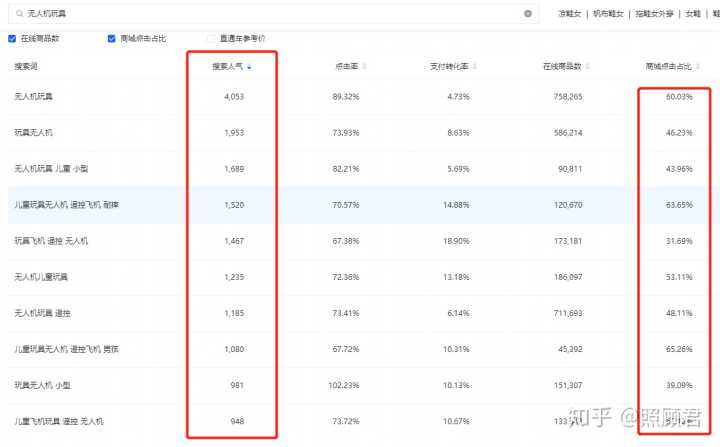Sort by 搜索人气 column arrow
Screen dimensions: 720x447
249,67
